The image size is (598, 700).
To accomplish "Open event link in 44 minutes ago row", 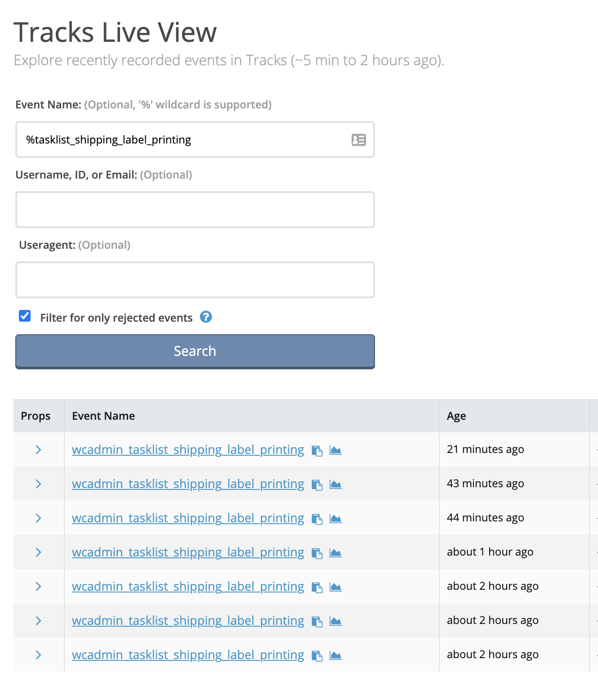I will [188, 518].
